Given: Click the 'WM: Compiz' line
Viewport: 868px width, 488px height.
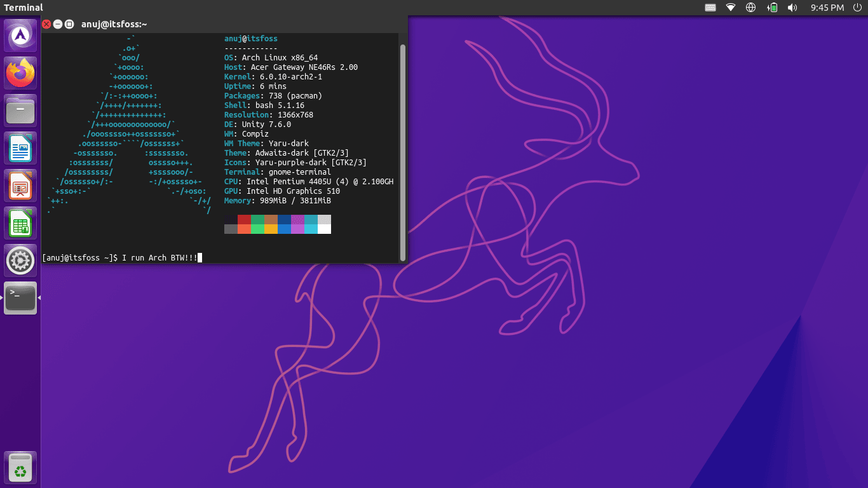Looking at the screenshot, I should coord(247,134).
